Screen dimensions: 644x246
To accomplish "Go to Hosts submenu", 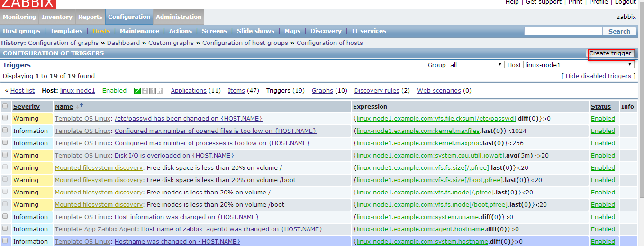I will [x=101, y=31].
